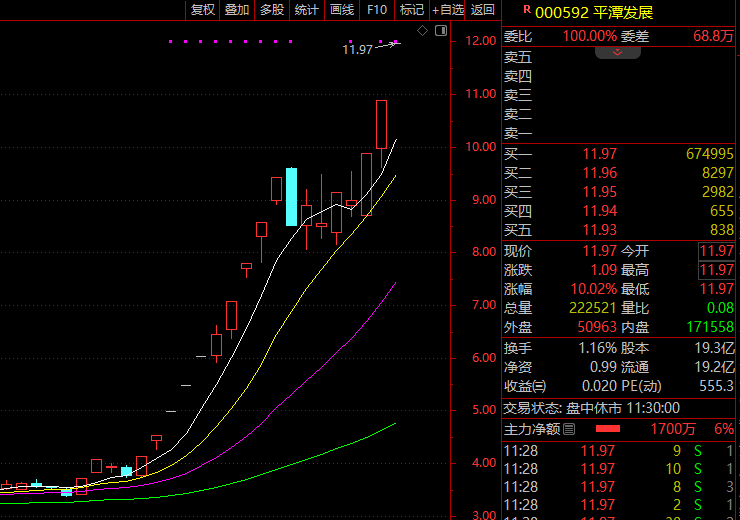Select stock title 000592 平潭发展

click(594, 13)
